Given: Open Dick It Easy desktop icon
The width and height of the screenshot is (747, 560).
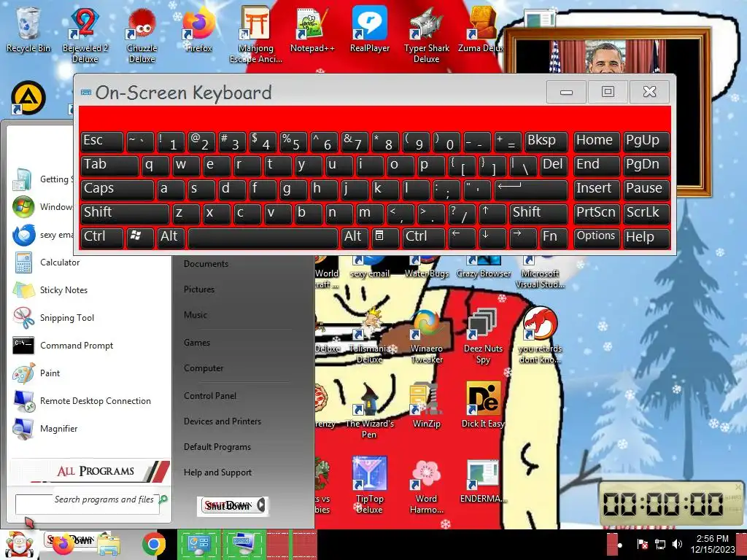Looking at the screenshot, I should pos(483,405).
